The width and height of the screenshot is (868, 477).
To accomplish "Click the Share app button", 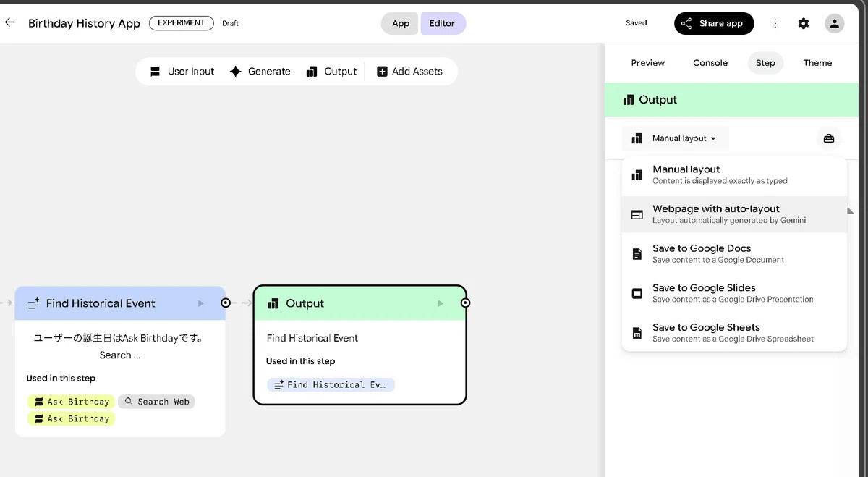I will point(714,23).
